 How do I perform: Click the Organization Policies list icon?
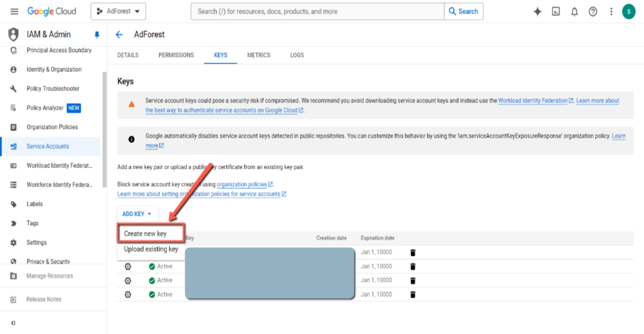coord(14,127)
